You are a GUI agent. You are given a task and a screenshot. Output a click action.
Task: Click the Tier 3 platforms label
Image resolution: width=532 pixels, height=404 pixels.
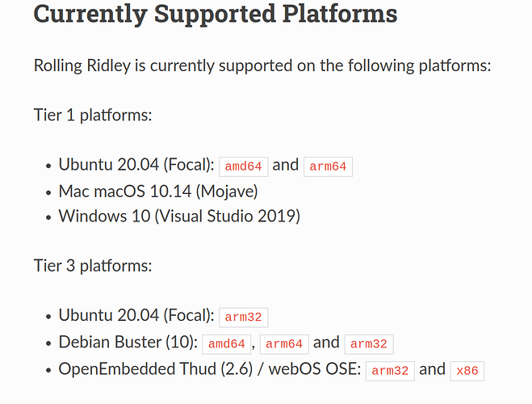pos(93,266)
